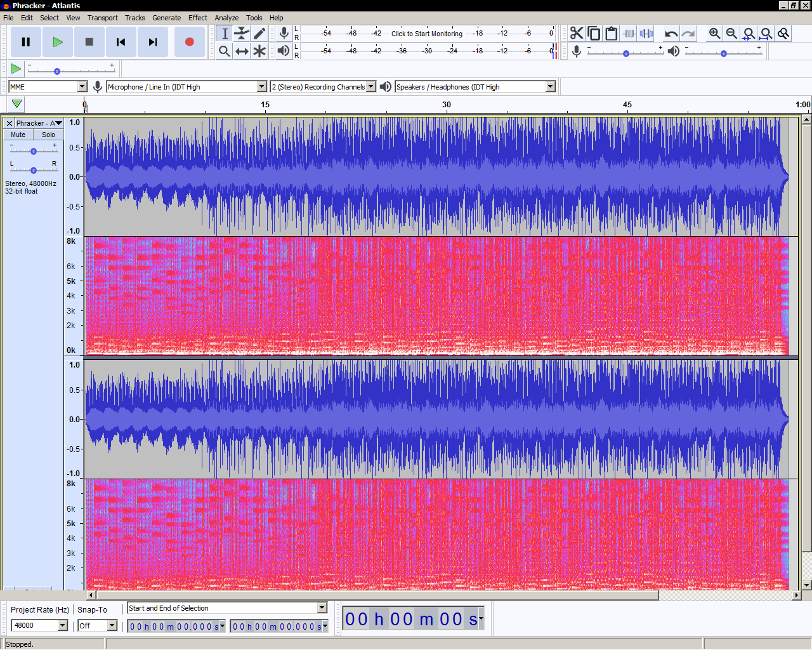Click timeline ruler at 30 second mark
The height and width of the screenshot is (650, 812).
[447, 105]
